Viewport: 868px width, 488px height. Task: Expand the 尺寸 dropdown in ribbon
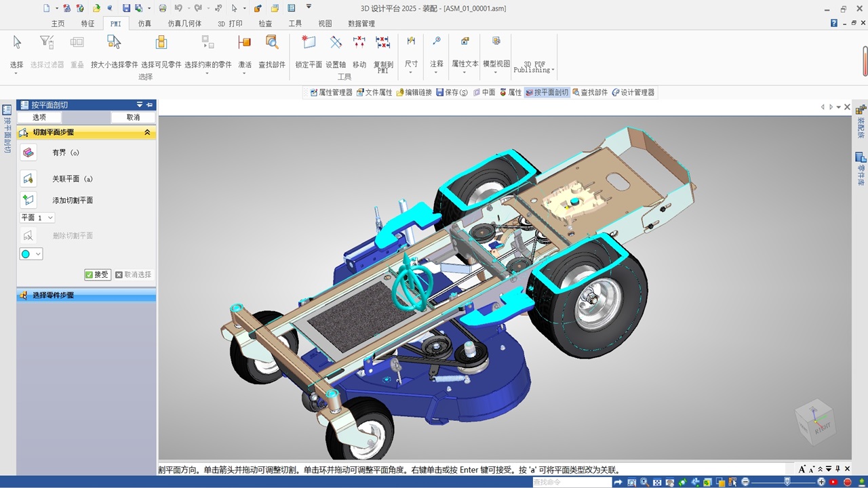(411, 72)
